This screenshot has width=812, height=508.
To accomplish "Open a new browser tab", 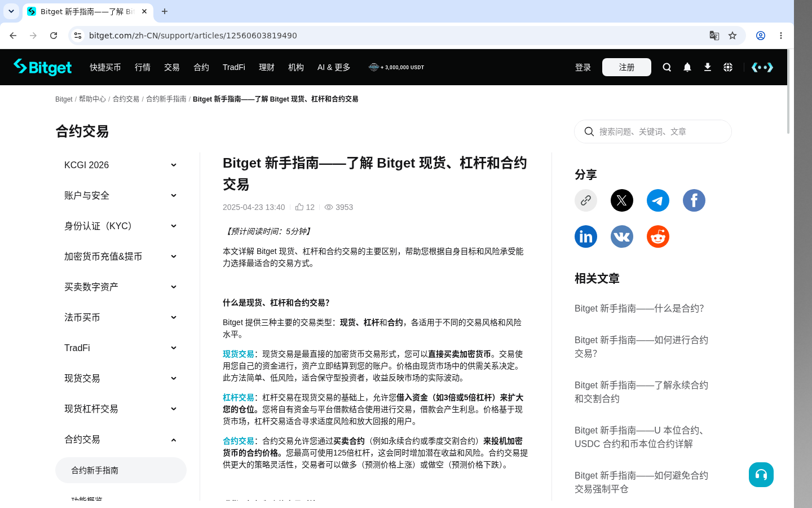I will pyautogui.click(x=165, y=11).
